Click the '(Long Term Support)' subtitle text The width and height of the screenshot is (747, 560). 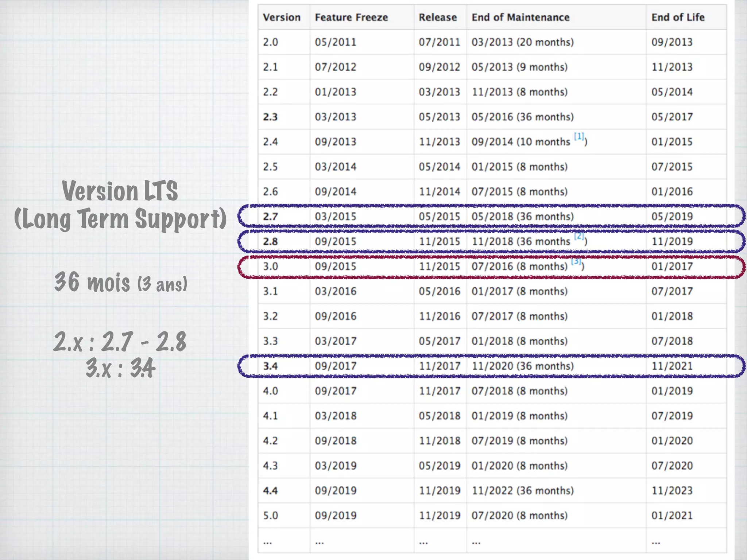120,219
